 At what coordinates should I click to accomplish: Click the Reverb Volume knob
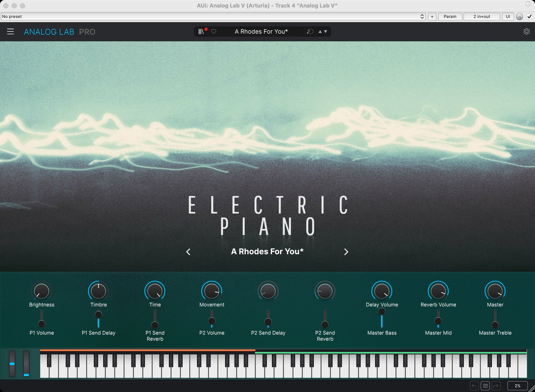438,291
